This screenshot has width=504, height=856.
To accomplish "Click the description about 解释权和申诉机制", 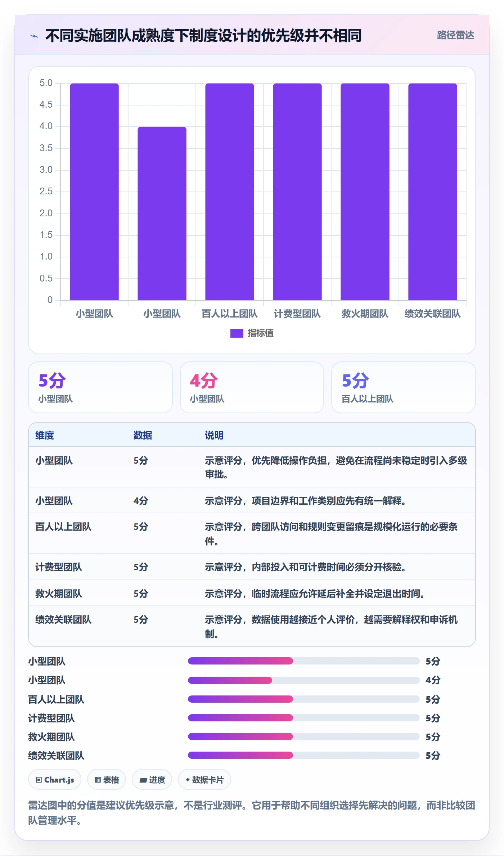I will click(x=331, y=627).
